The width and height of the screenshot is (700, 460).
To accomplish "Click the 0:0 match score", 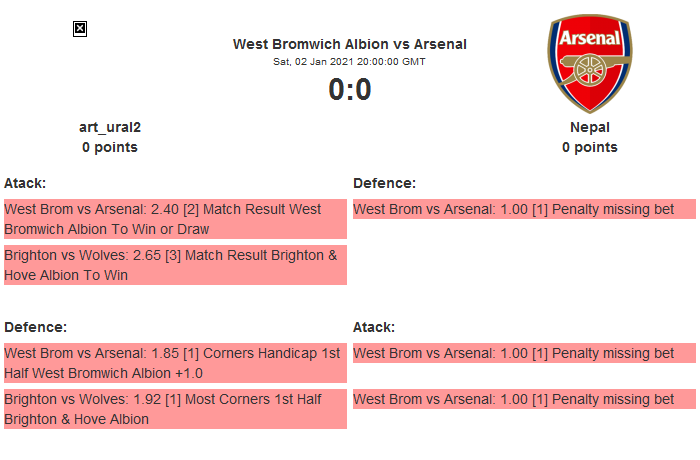I will (x=349, y=90).
